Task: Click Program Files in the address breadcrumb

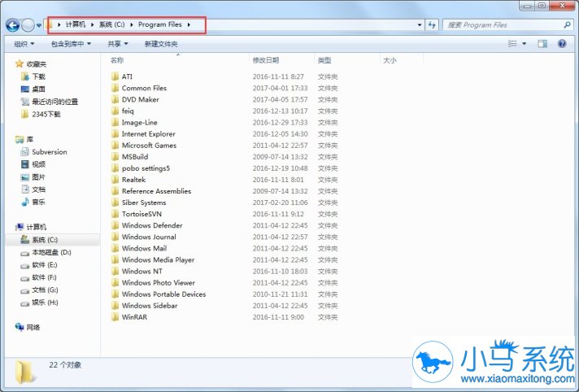Action: (x=160, y=24)
